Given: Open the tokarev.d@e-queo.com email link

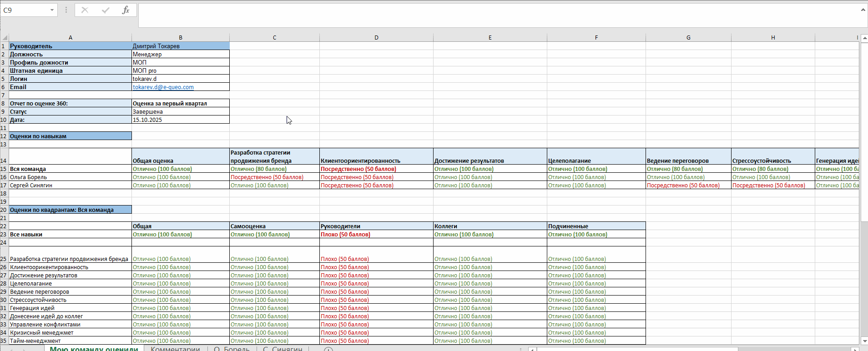Looking at the screenshot, I should pyautogui.click(x=163, y=87).
